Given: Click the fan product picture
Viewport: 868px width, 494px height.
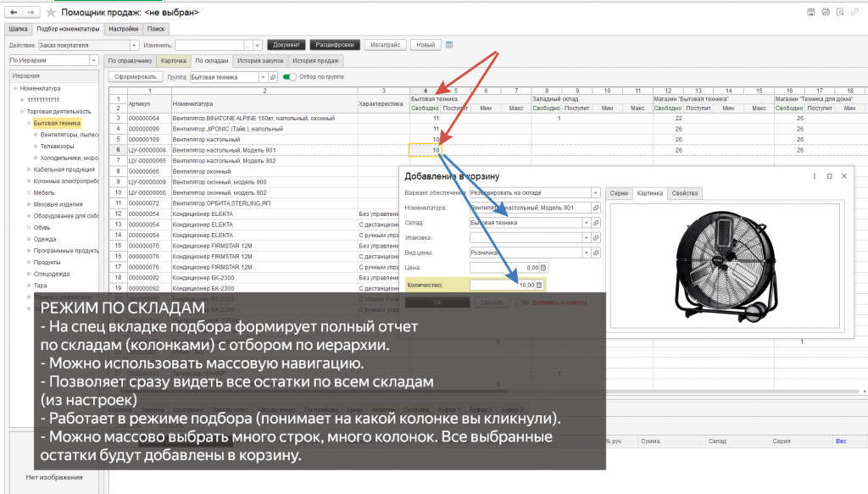Looking at the screenshot, I should (x=726, y=266).
